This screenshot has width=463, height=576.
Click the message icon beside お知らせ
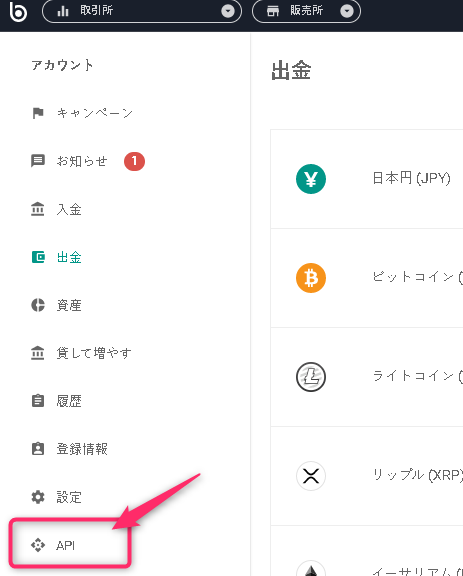[38, 161]
